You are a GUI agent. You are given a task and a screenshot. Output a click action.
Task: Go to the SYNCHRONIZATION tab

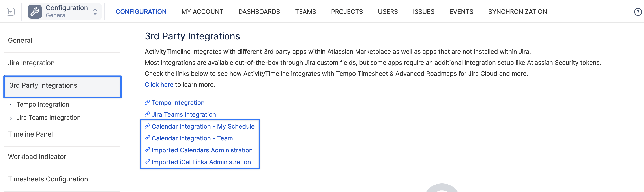point(517,12)
